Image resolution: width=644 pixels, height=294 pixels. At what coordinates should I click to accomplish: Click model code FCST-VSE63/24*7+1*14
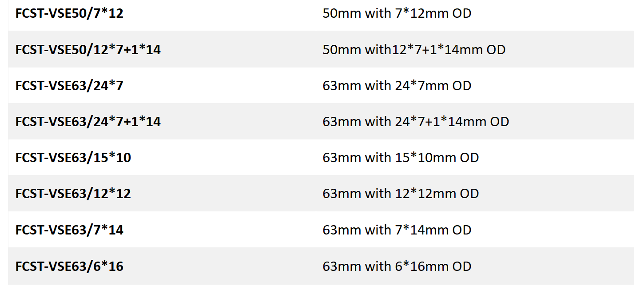(x=88, y=122)
